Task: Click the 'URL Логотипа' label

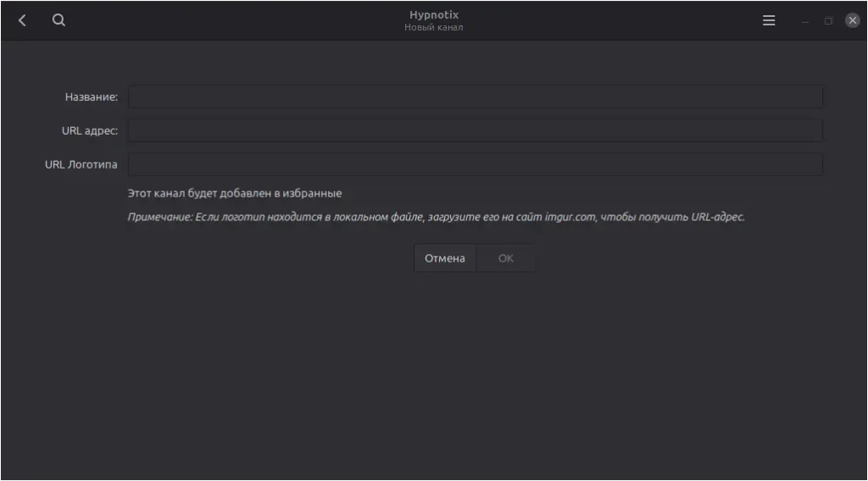Action: click(x=81, y=164)
